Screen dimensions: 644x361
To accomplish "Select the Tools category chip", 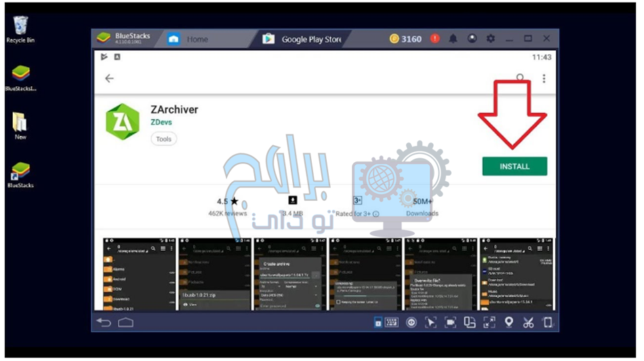I will pos(163,139).
